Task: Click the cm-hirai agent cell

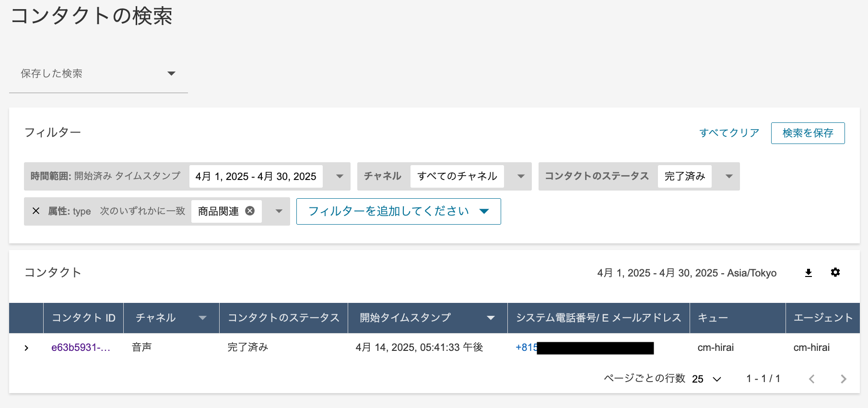Action: (811, 348)
